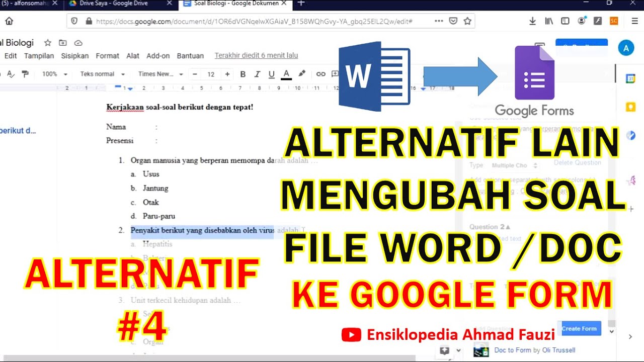Screen dimensions: 644x362
Task: Open Google Keep side panel
Action: coord(630,107)
